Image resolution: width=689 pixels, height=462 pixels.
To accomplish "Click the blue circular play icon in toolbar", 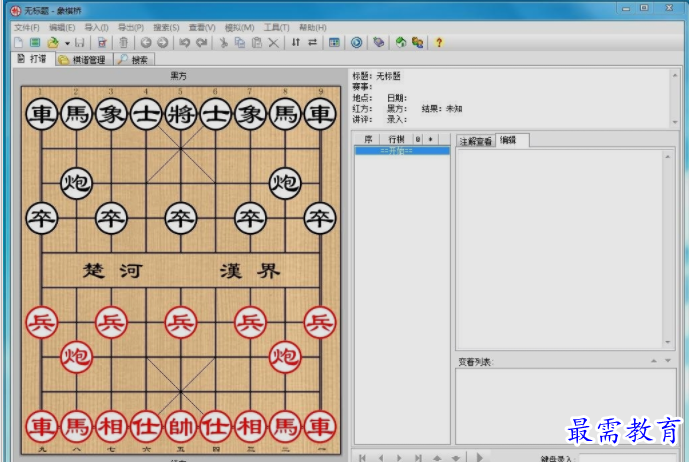I will (x=356, y=43).
